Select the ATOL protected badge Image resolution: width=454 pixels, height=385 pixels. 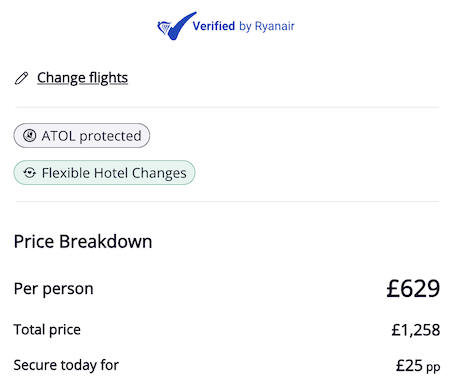(x=82, y=136)
